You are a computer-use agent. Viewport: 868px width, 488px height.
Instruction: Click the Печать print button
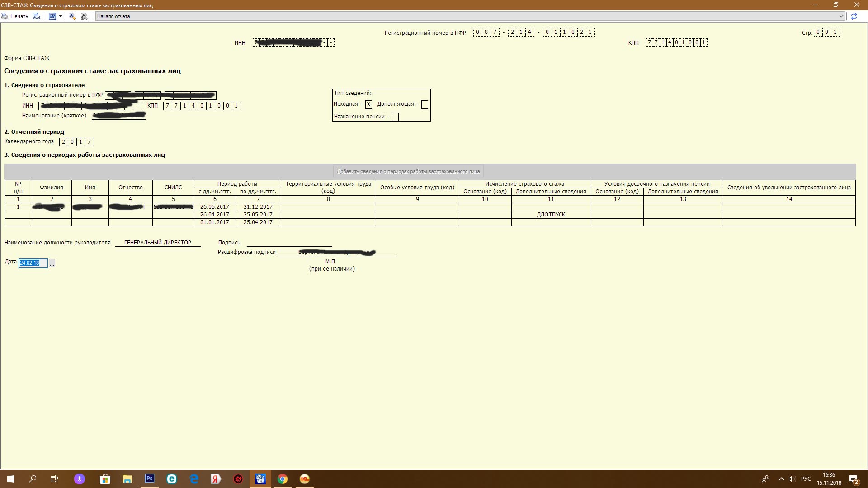[15, 16]
